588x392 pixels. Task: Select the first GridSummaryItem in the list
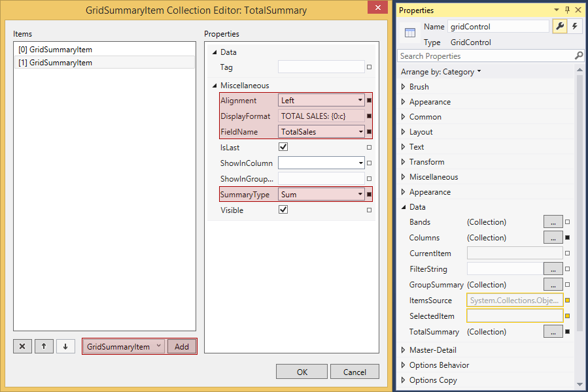(56, 50)
